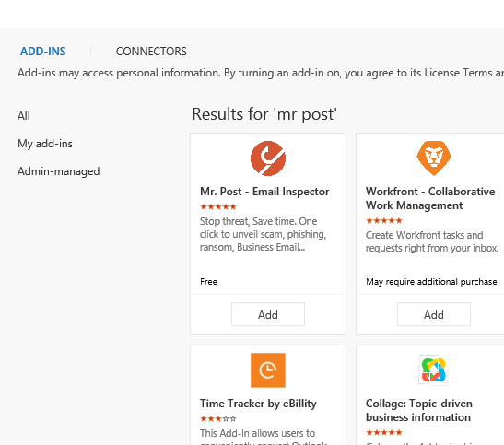Open Time Tracker by eBillity title

pos(258,404)
